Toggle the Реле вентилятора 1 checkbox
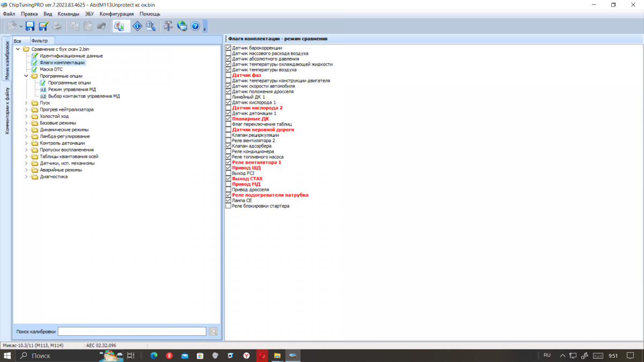This screenshot has height=362, width=644. (228, 162)
